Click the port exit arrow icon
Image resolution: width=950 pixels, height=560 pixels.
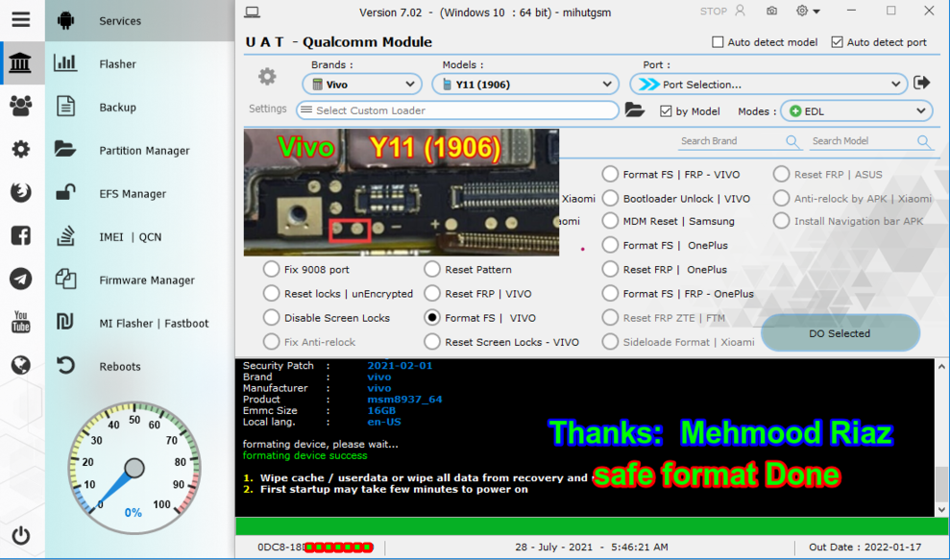click(922, 83)
